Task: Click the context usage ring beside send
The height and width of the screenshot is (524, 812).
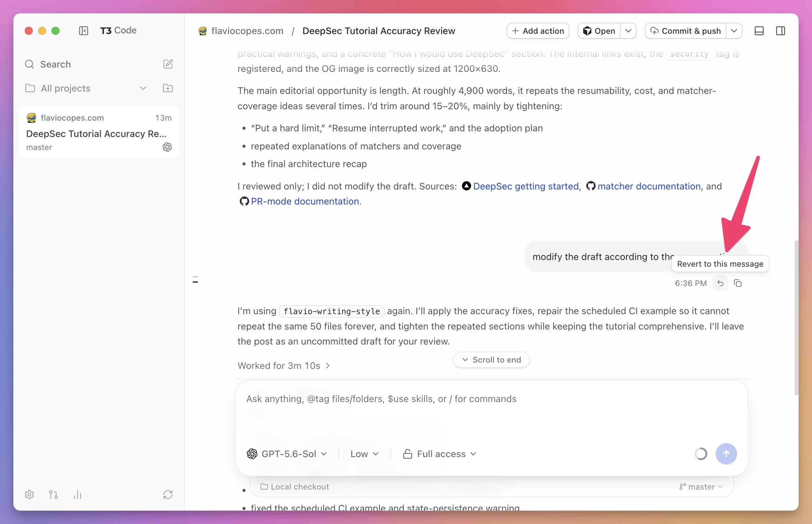Action: pos(701,453)
